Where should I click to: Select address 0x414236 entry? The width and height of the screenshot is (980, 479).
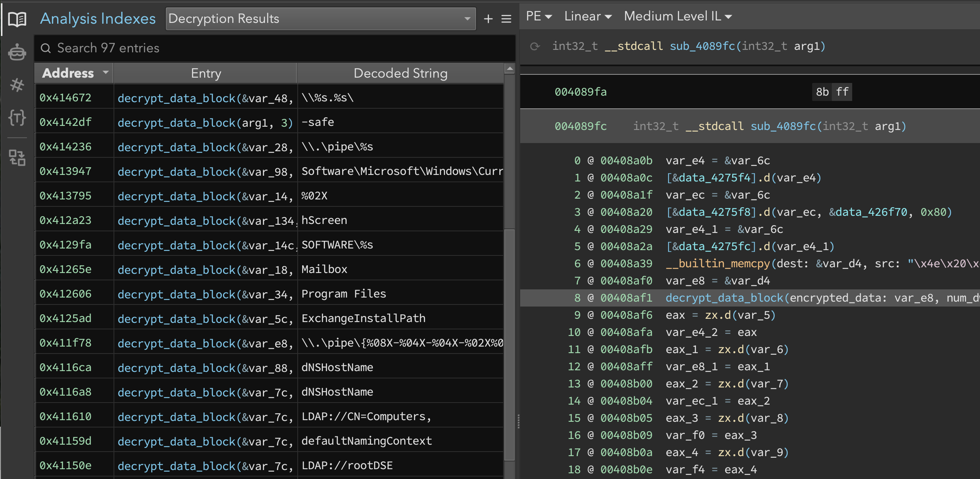pyautogui.click(x=65, y=147)
